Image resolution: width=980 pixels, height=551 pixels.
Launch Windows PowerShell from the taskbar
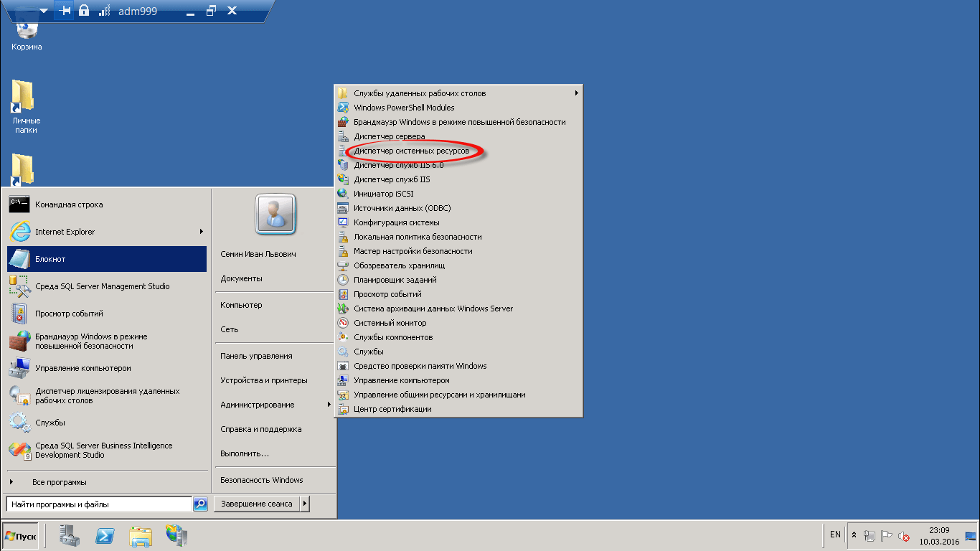[105, 535]
